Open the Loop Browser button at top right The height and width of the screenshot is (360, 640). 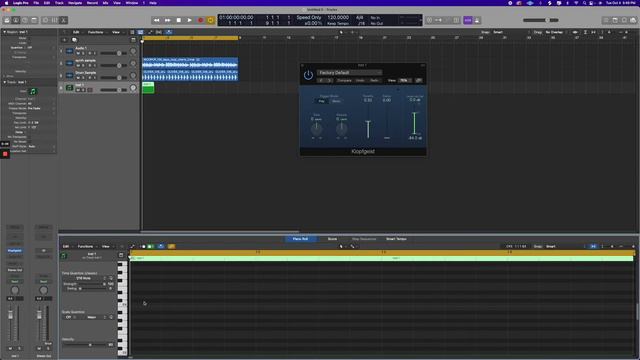(x=624, y=20)
